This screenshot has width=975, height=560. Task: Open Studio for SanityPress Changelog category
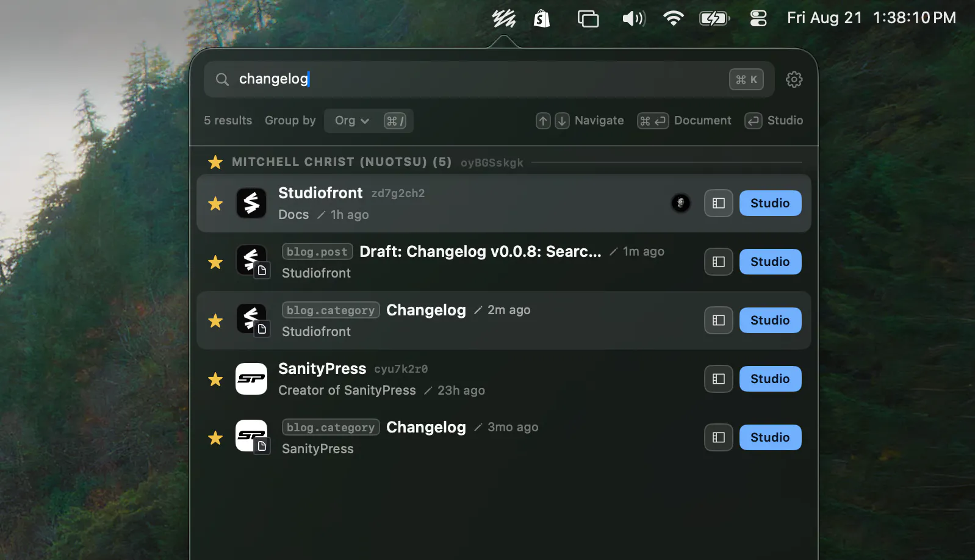(771, 437)
